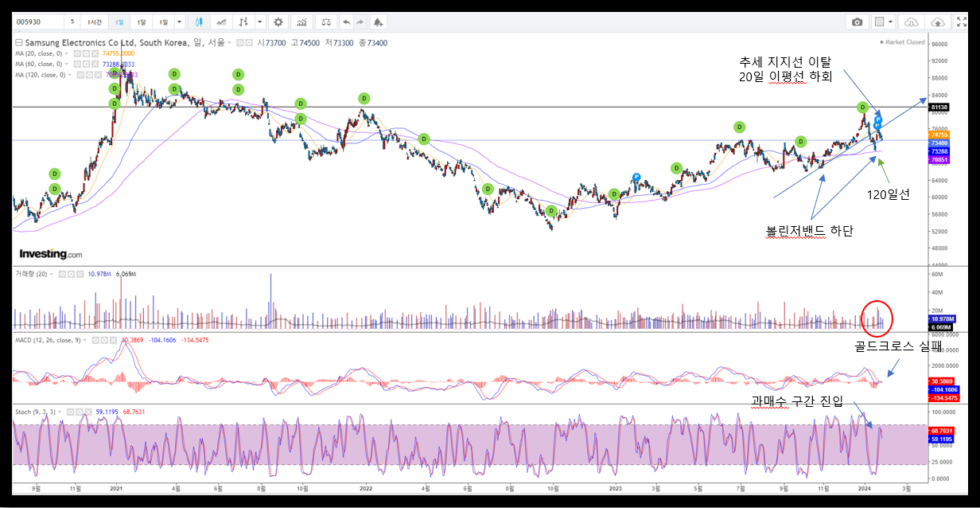Select the chart layout square button
Viewport: 980px width, 508px height.
[879, 22]
